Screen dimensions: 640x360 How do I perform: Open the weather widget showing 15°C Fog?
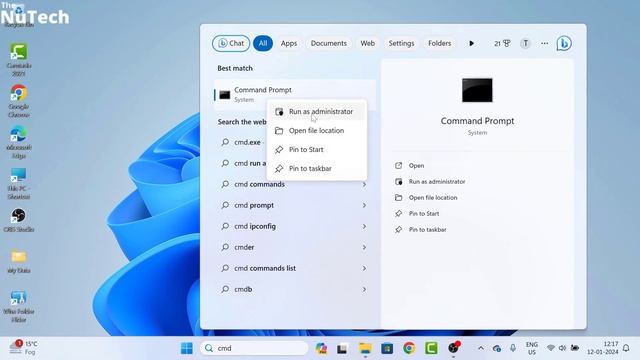point(24,348)
